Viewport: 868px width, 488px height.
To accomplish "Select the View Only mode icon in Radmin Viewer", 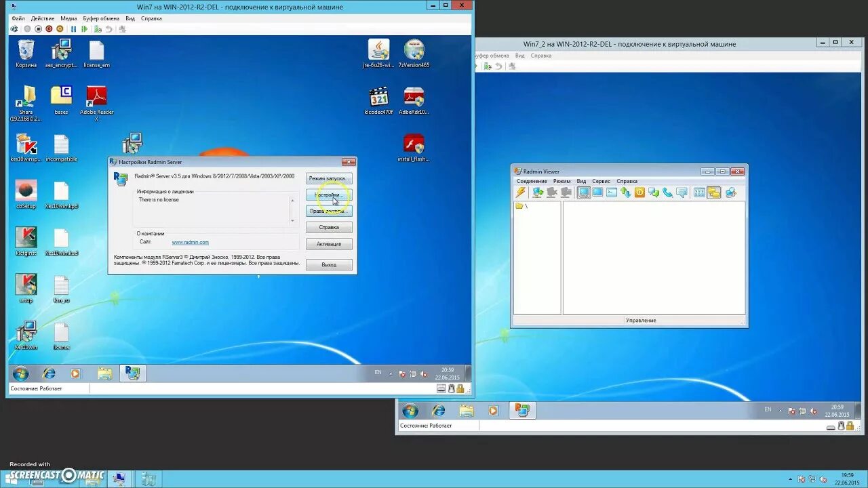I will tap(597, 192).
